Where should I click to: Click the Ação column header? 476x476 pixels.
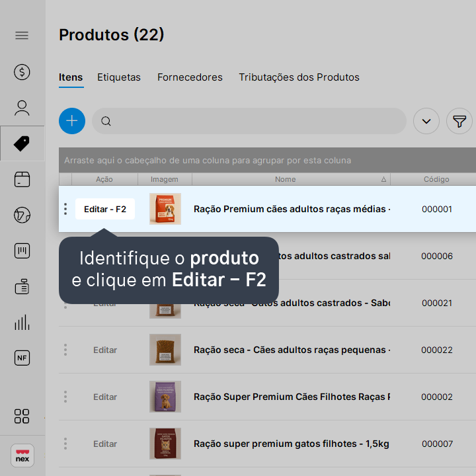pyautogui.click(x=104, y=179)
